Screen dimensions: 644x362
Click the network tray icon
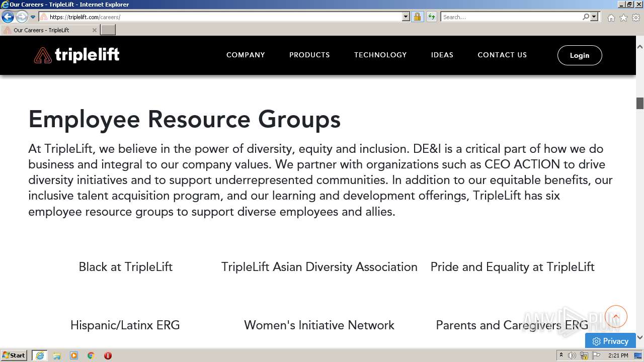[584, 355]
